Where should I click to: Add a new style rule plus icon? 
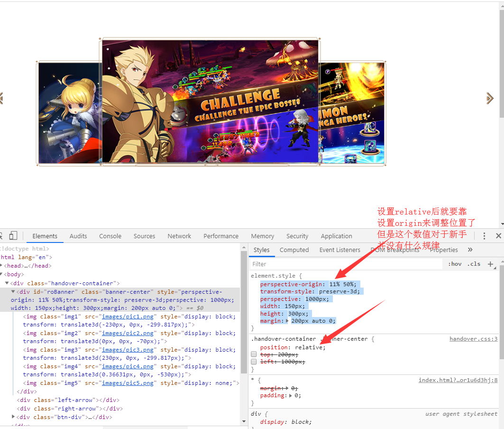(x=491, y=264)
